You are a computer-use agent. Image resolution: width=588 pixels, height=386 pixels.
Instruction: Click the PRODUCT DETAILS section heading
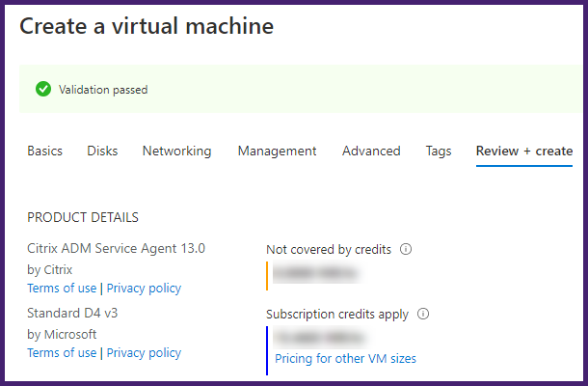click(83, 217)
